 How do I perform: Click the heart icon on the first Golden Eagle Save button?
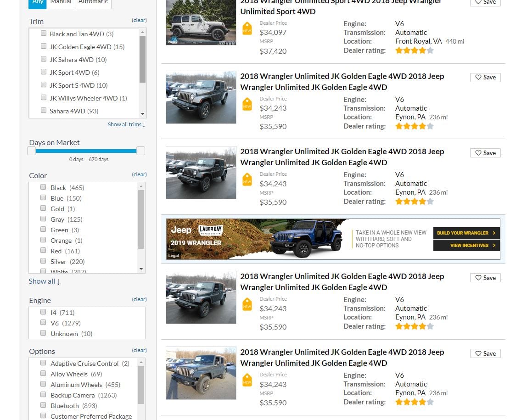(x=478, y=78)
